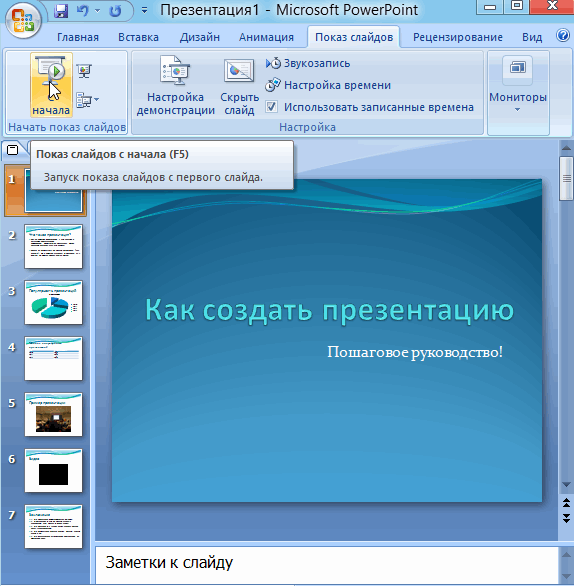
Task: Select slide 3 thumbnail with pie chart
Action: pyautogui.click(x=53, y=302)
